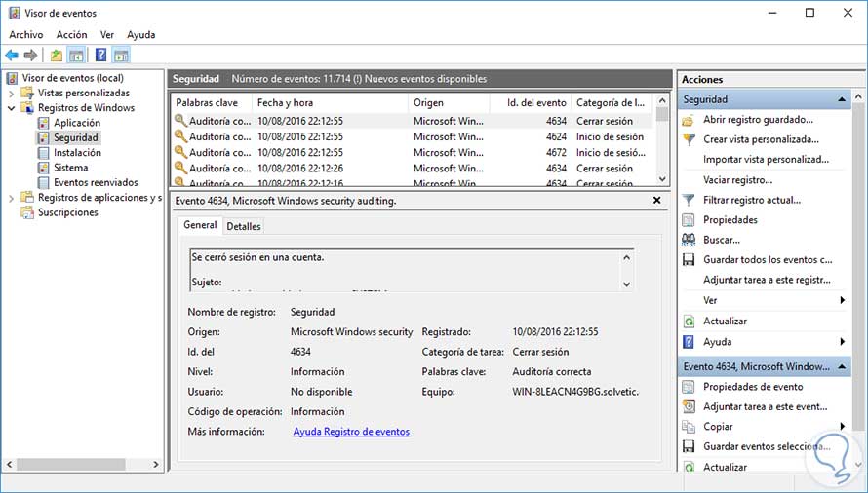Open Ayuda Registro de eventos link
This screenshot has height=493, width=868.
[x=351, y=432]
